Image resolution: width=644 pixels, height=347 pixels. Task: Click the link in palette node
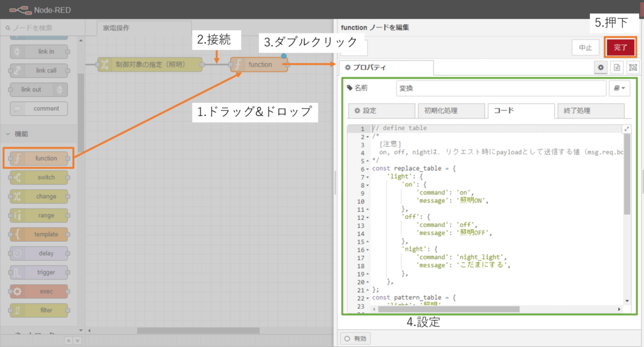(39, 52)
